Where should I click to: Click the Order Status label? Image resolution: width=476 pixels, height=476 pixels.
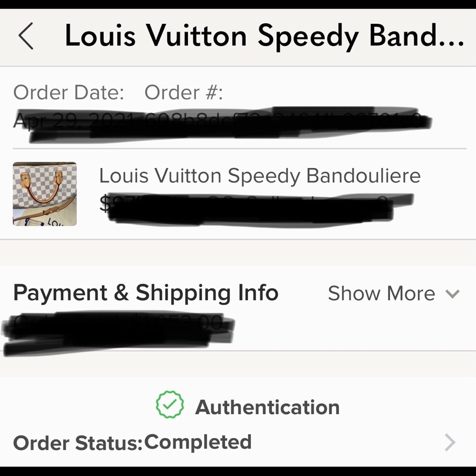click(78, 443)
